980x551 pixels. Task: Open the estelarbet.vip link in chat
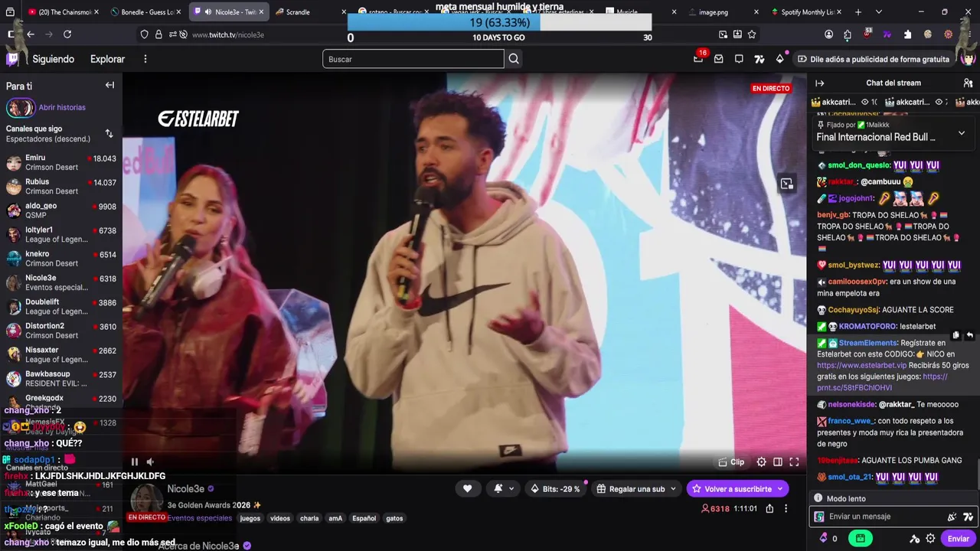tap(861, 366)
